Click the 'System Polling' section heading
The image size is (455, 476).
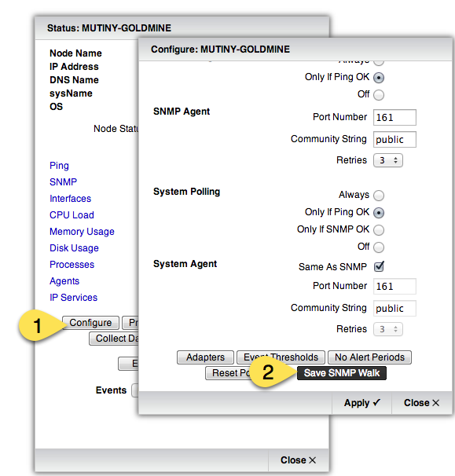[x=186, y=192]
